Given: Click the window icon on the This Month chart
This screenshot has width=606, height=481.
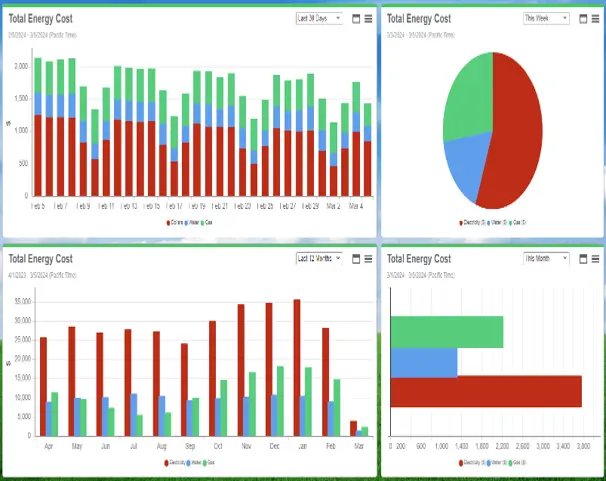Looking at the screenshot, I should [x=581, y=258].
